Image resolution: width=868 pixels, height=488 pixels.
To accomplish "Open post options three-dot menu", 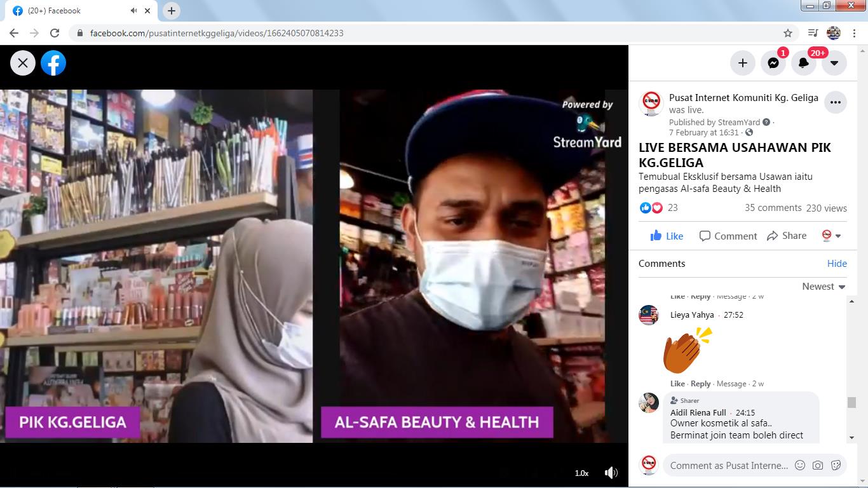I will point(836,102).
